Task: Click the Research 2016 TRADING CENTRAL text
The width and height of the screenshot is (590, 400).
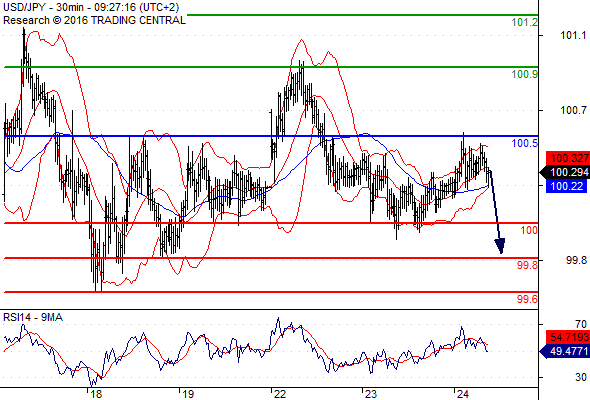Action: pos(94,20)
